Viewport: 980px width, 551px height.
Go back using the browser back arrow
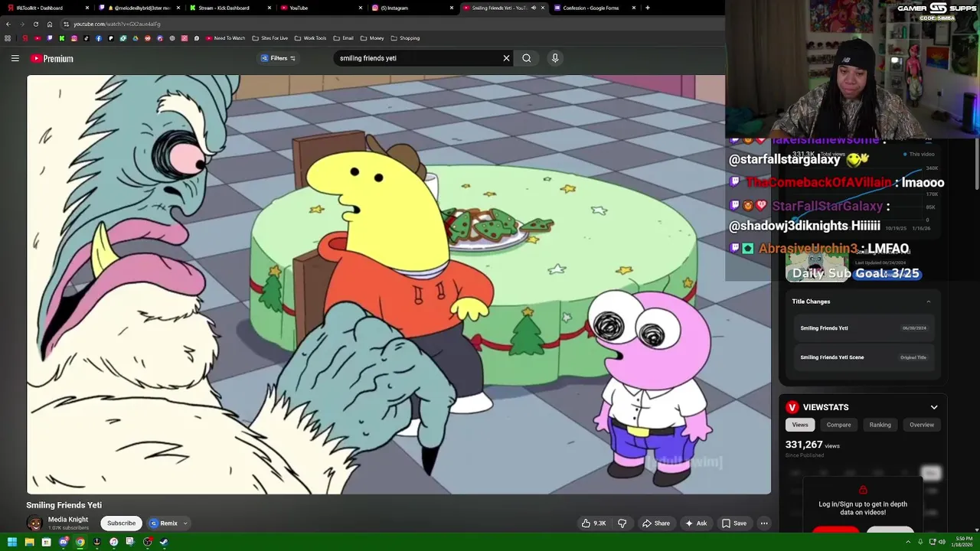point(8,24)
